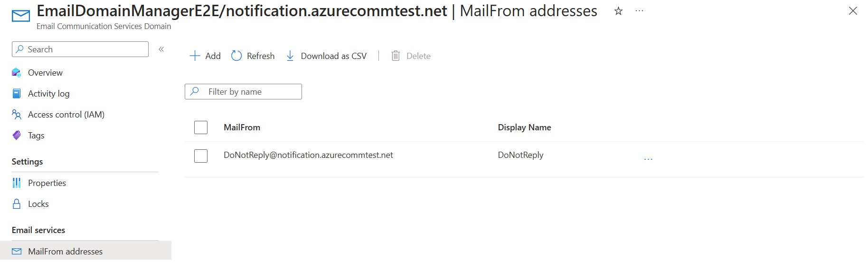Screen dimensions: 868x273
Task: Open the header more options ellipsis
Action: [x=639, y=10]
